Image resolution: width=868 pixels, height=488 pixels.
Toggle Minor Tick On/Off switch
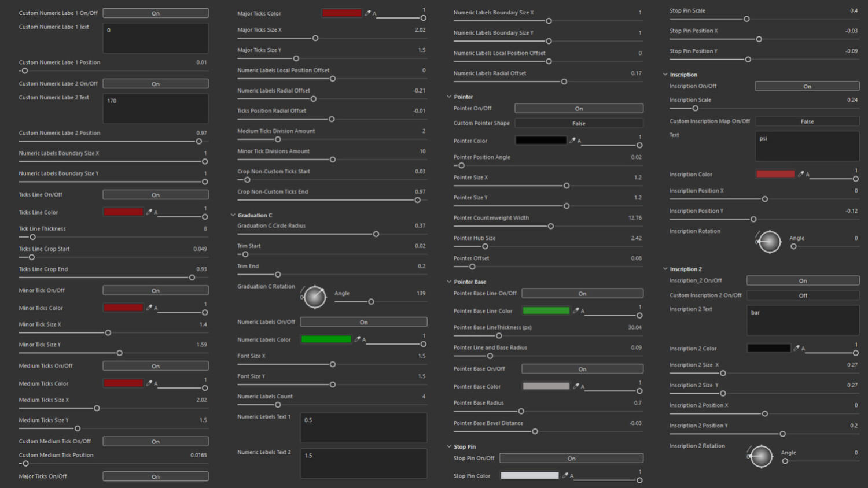(156, 290)
